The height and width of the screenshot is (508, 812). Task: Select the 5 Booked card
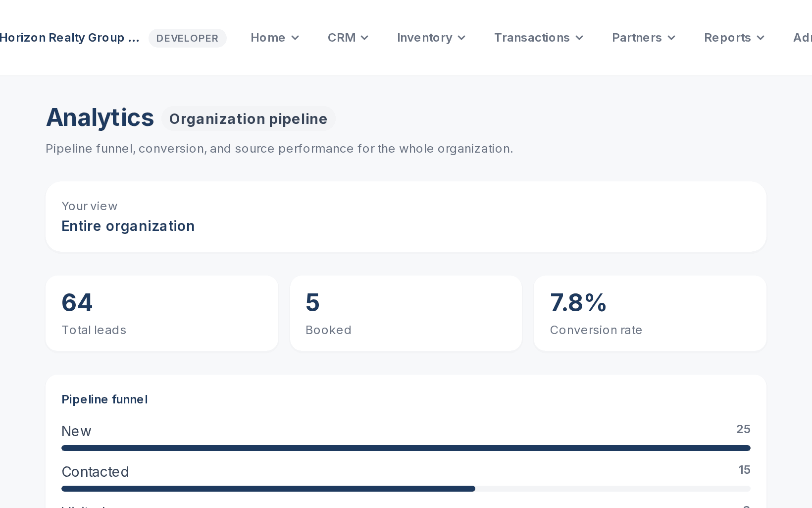pyautogui.click(x=406, y=313)
